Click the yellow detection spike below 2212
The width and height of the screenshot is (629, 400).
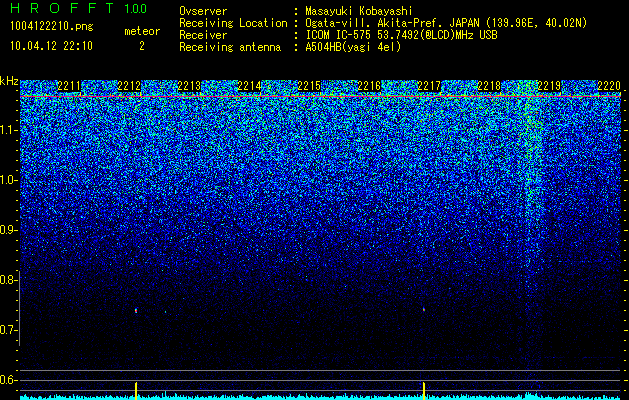click(136, 390)
